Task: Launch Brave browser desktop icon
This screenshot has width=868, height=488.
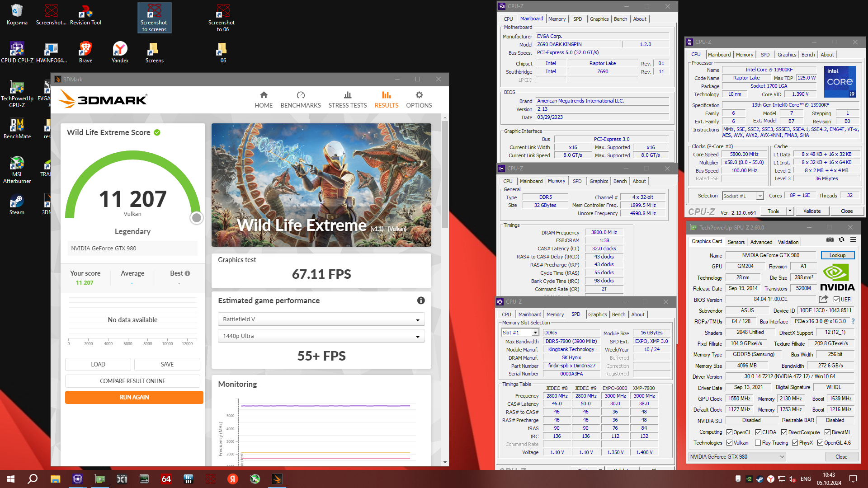Action: (85, 52)
